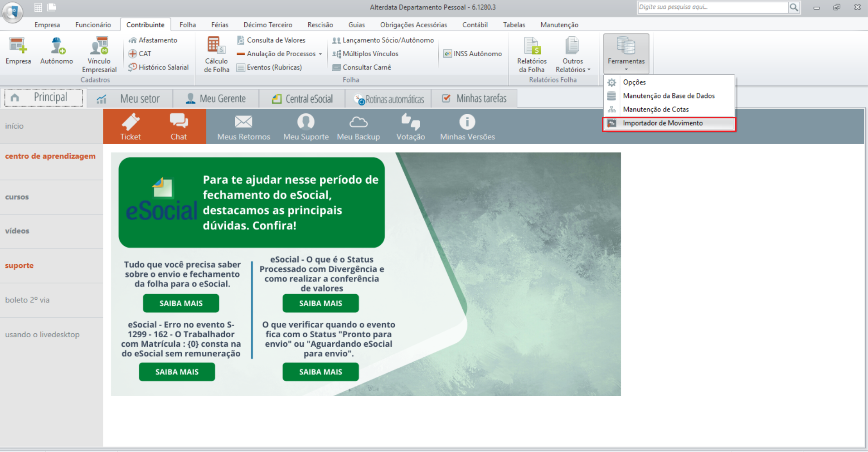Click SAIBA MAIS under Processado com Divergência
This screenshot has width=868, height=452.
[x=320, y=303]
